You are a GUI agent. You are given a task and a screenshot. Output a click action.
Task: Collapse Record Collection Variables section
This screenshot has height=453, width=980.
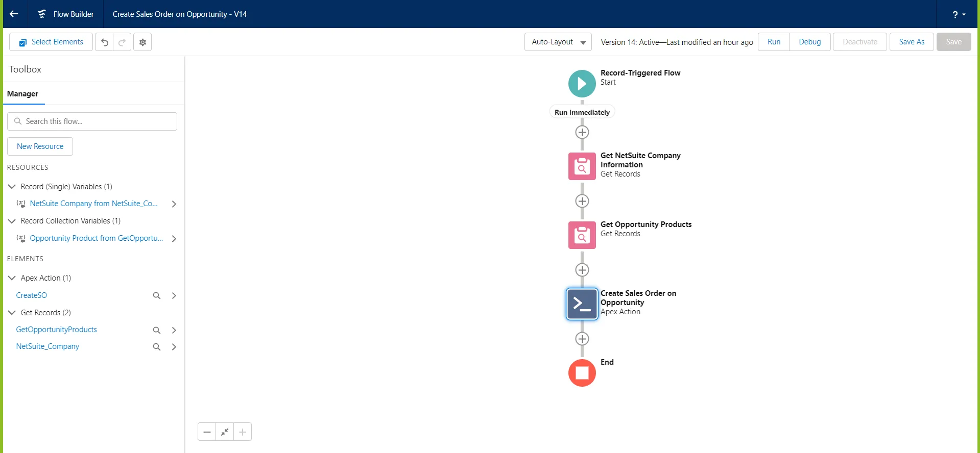12,221
